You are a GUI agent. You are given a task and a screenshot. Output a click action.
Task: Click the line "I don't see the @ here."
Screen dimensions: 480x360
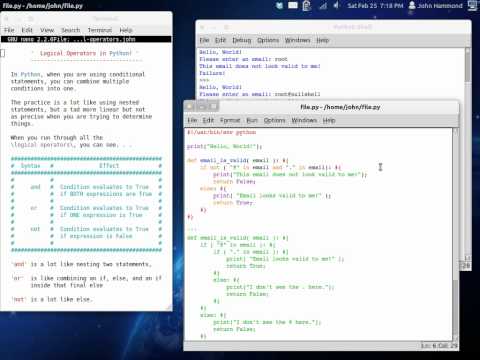(x=267, y=322)
